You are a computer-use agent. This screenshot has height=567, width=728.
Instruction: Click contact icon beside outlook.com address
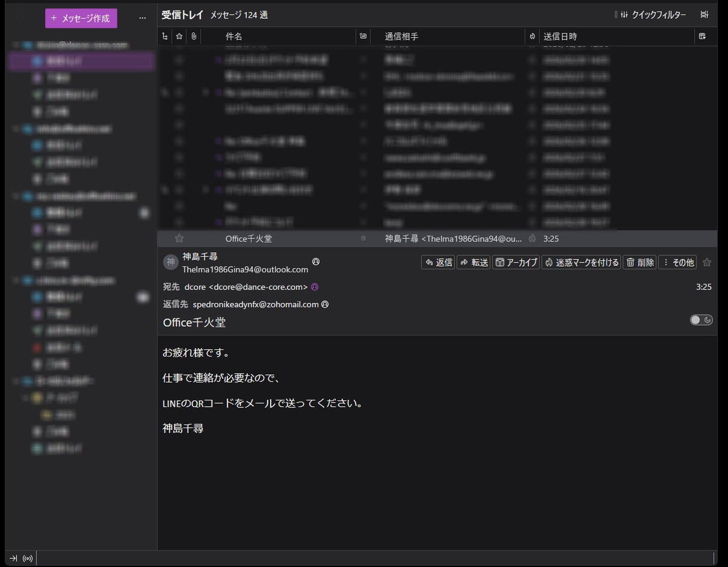[315, 262]
